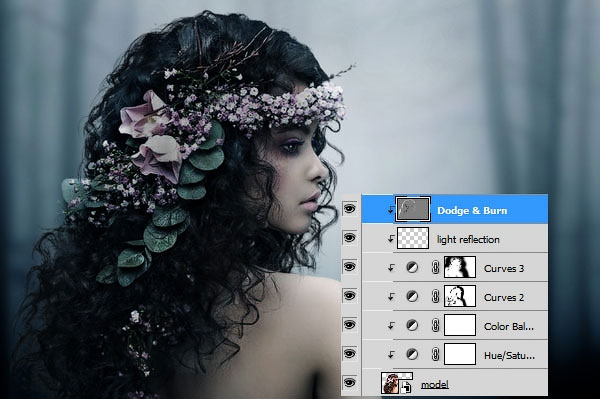The height and width of the screenshot is (399, 600).
Task: Click the Curves 2 mask link icon
Action: [x=435, y=296]
